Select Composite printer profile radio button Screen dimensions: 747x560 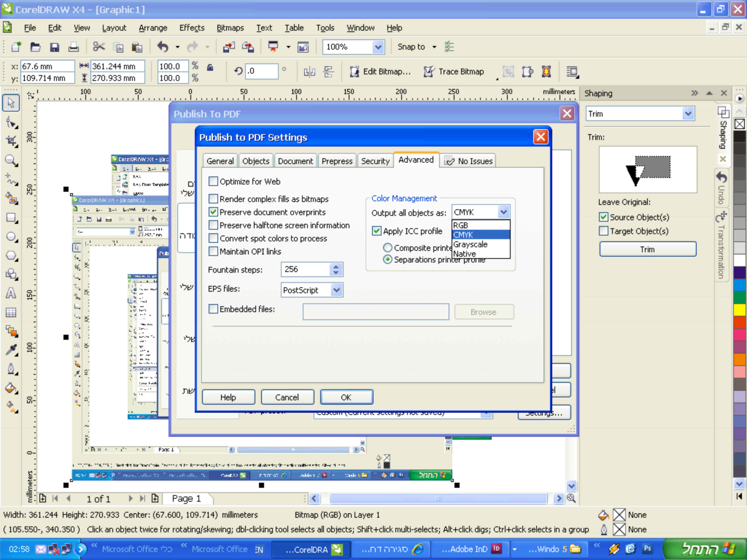[387, 248]
